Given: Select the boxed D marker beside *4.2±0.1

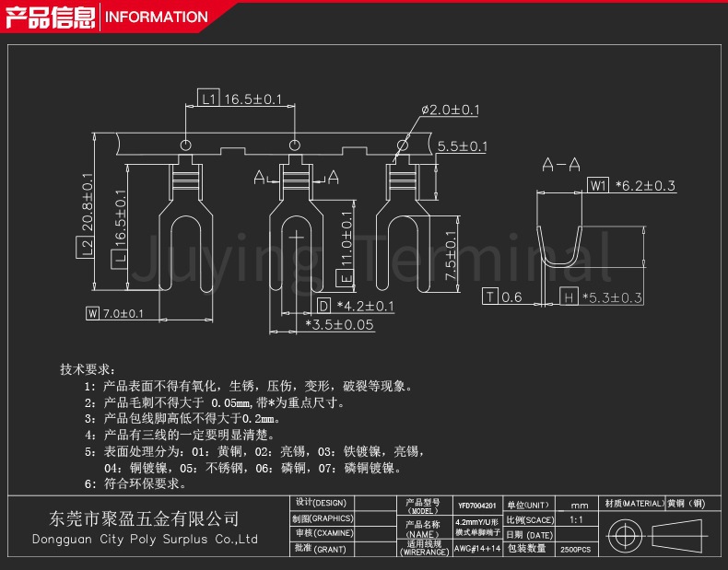Looking at the screenshot, I should [x=324, y=306].
